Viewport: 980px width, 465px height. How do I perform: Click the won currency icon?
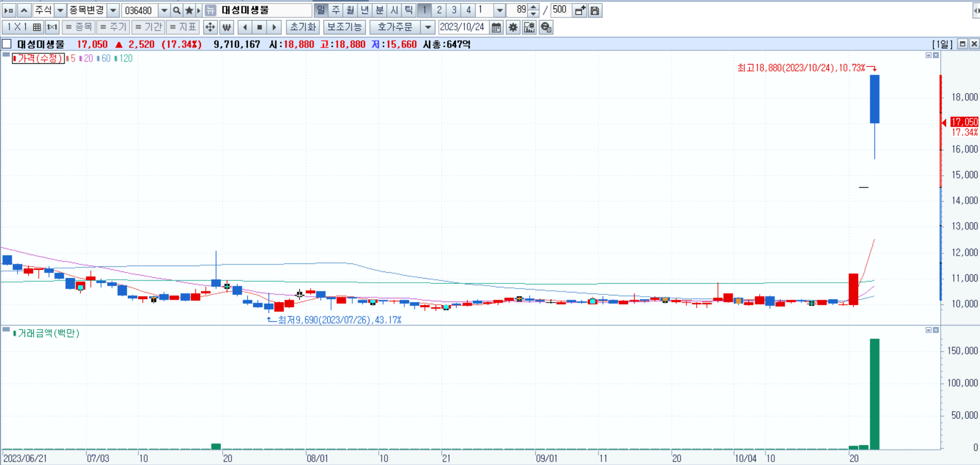pos(227,27)
